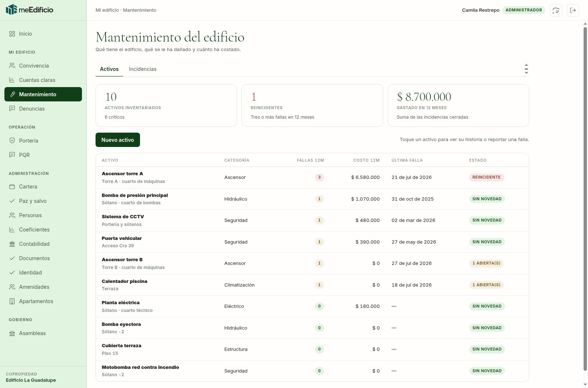Click the building icon beside Apartamentos

point(12,301)
